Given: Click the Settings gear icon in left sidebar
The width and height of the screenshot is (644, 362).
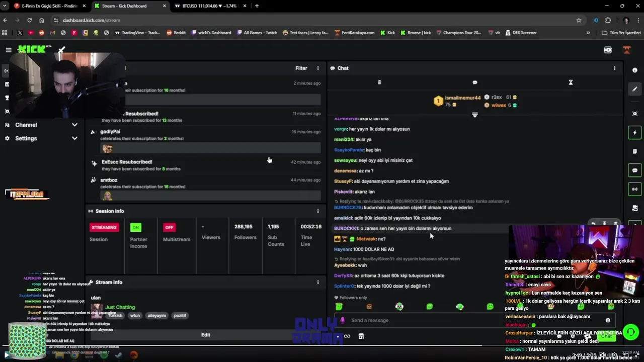Looking at the screenshot, I should click(7, 138).
